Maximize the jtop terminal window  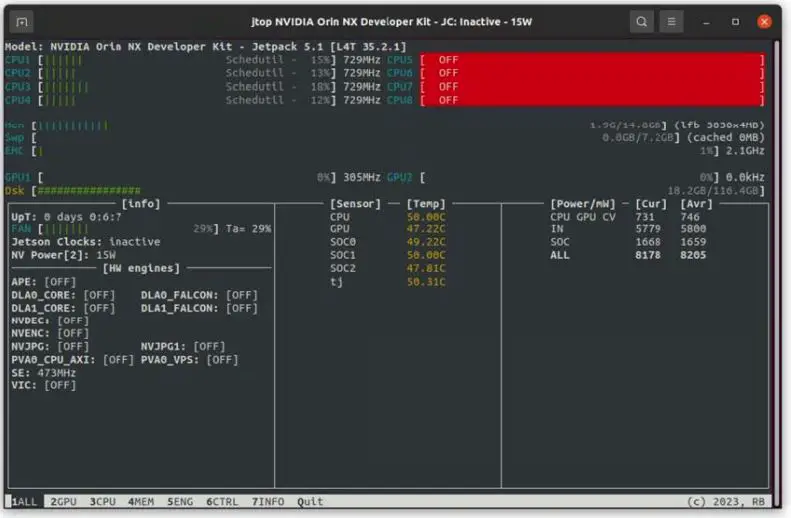pos(736,21)
